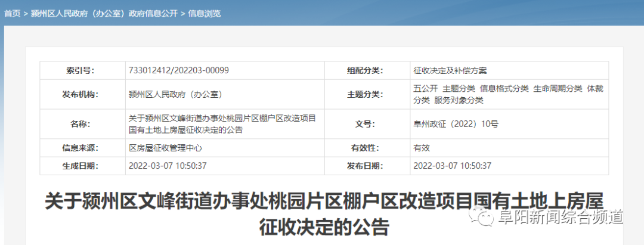Screen dimensions: 644x245
Task: Click the 组配分类 label cell
Action: [x=367, y=70]
